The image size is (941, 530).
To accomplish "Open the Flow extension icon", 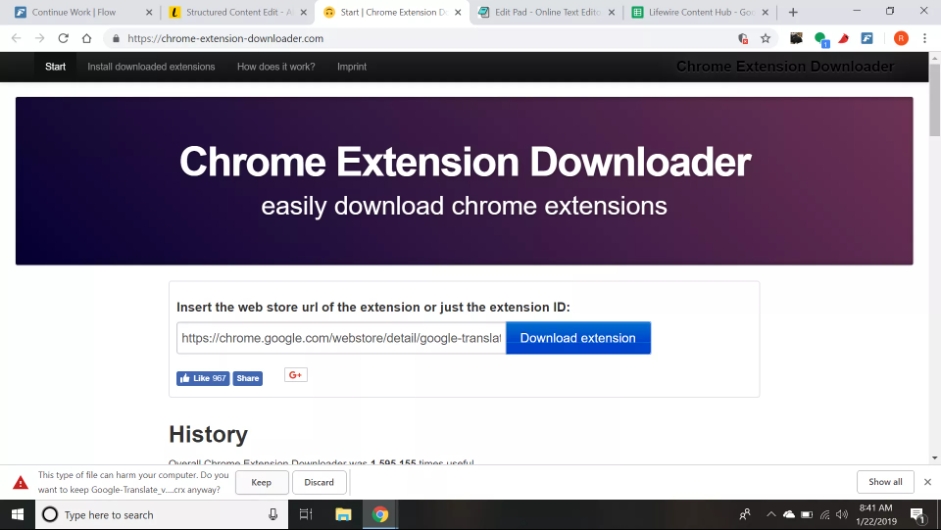I will tap(867, 38).
